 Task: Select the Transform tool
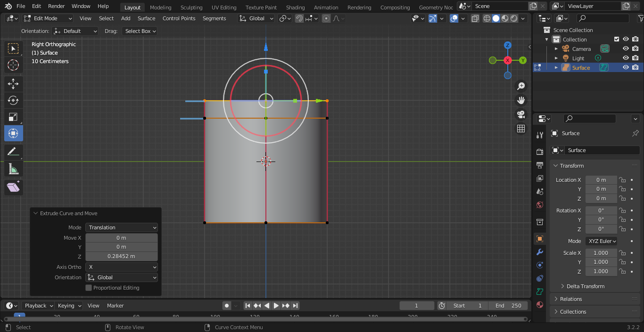point(13,133)
